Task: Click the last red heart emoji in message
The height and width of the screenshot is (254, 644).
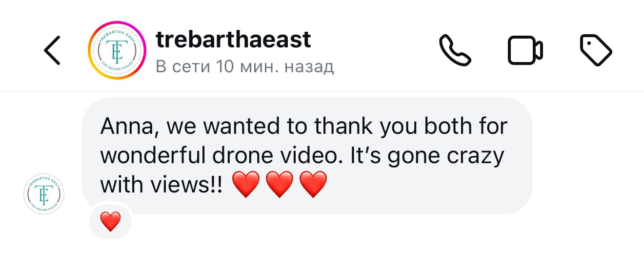Action: [313, 185]
